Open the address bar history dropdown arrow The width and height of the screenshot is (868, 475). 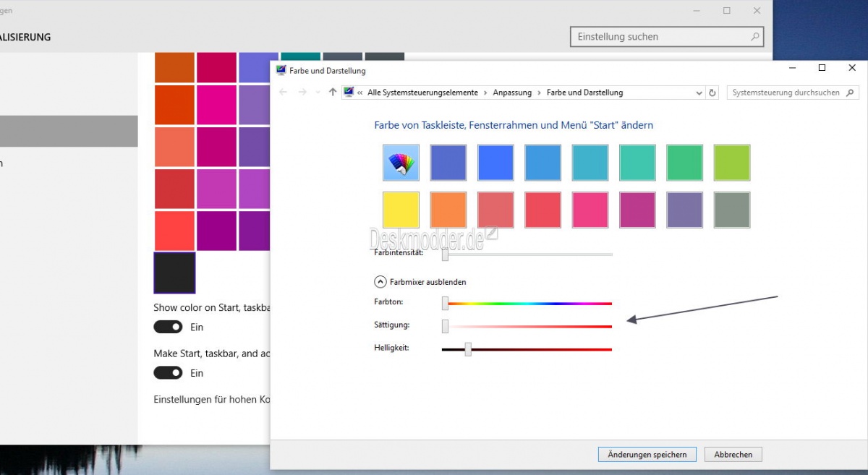coord(699,92)
